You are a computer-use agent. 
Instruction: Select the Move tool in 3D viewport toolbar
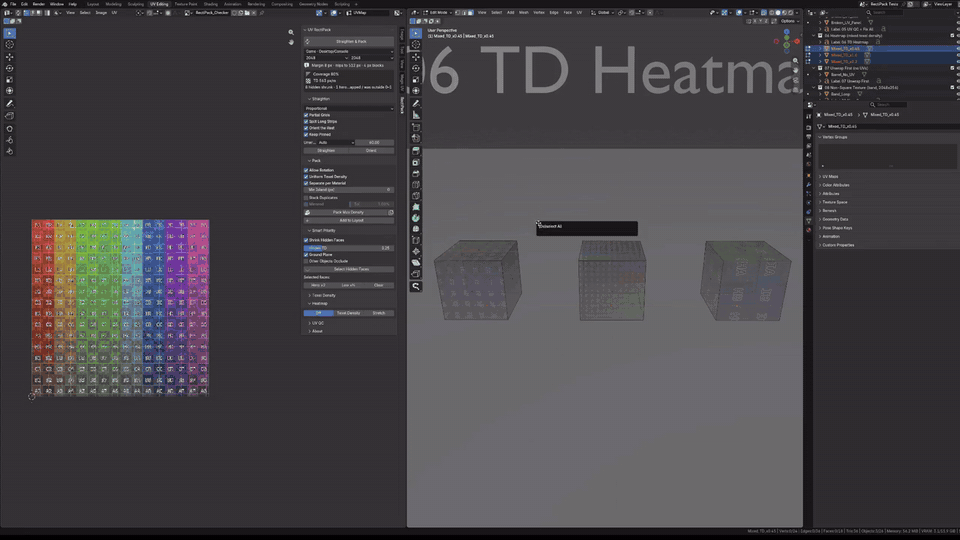pos(416,56)
